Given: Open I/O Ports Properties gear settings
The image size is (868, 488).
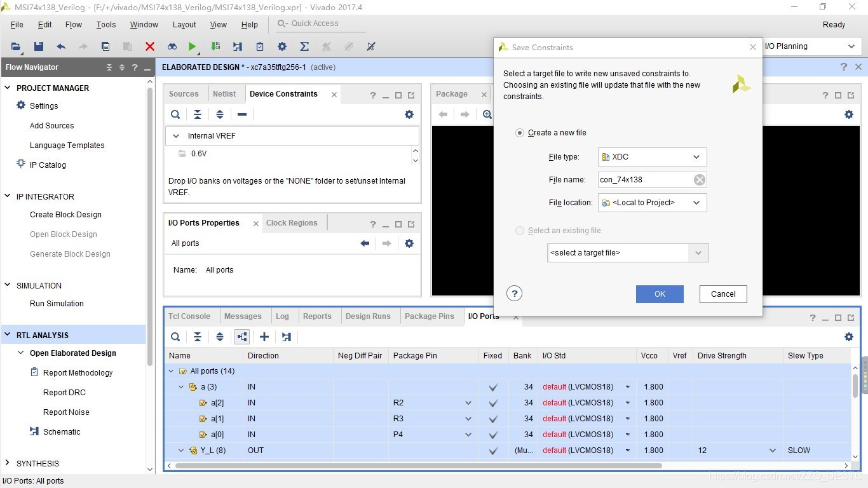Looking at the screenshot, I should coord(409,243).
